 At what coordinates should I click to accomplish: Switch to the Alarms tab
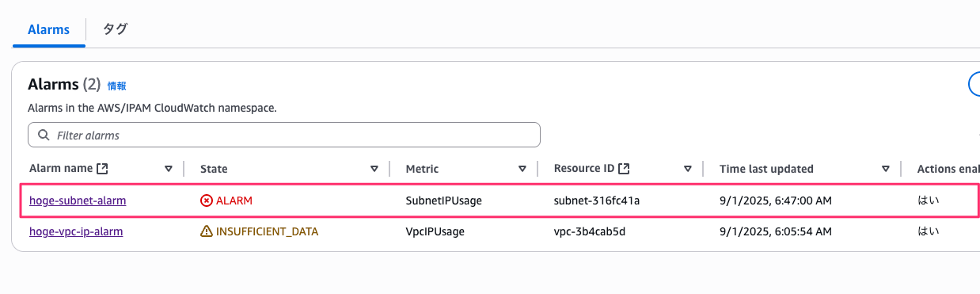[x=48, y=30]
